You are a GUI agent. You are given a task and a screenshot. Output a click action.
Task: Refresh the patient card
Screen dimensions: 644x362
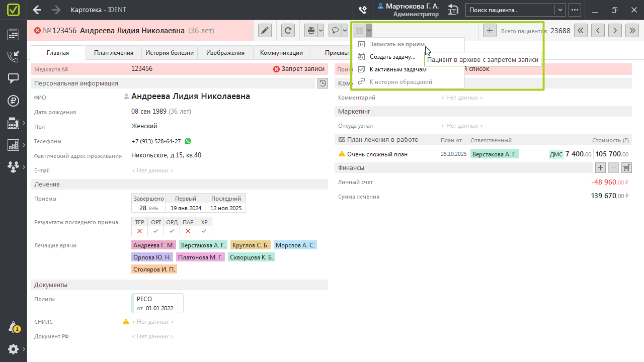(x=288, y=31)
